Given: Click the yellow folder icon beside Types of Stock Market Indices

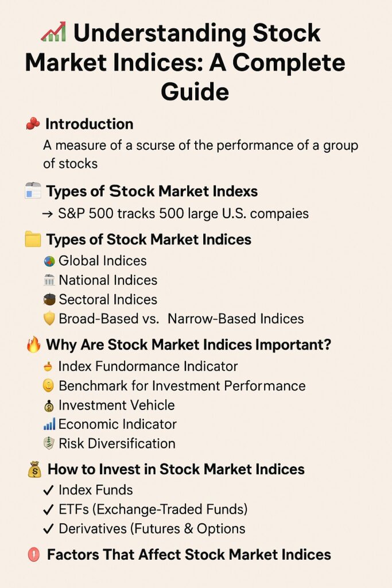Looking at the screenshot, I should (33, 239).
